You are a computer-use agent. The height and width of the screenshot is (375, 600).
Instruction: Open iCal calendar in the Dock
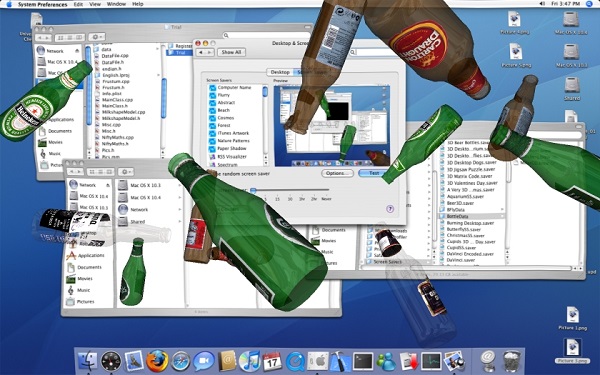(272, 361)
